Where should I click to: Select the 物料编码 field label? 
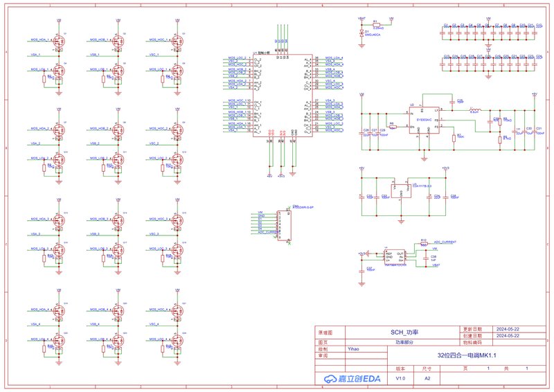pyautogui.click(x=472, y=342)
